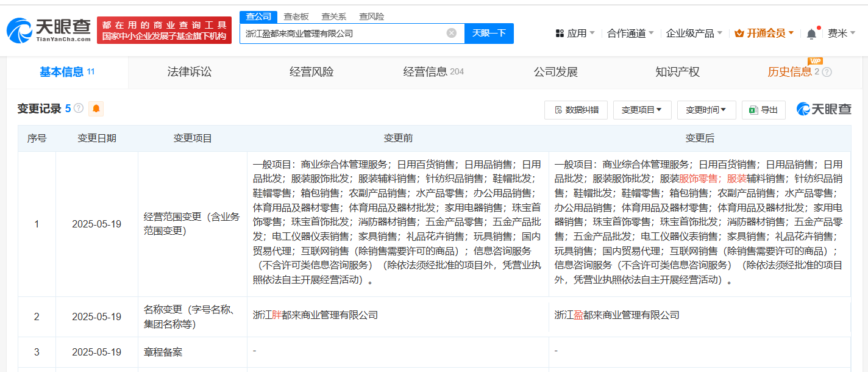The width and height of the screenshot is (868, 372).
Task: Switch to the 知识产权 tab
Action: [x=677, y=72]
